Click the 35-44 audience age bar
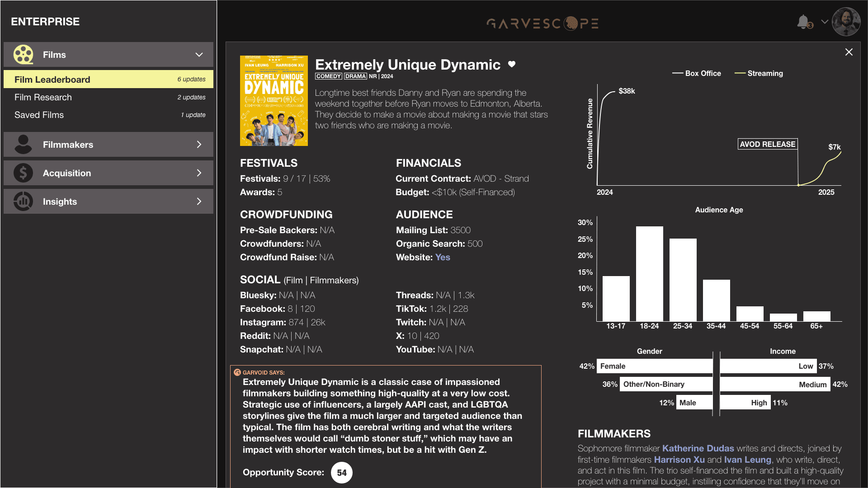 click(x=717, y=300)
